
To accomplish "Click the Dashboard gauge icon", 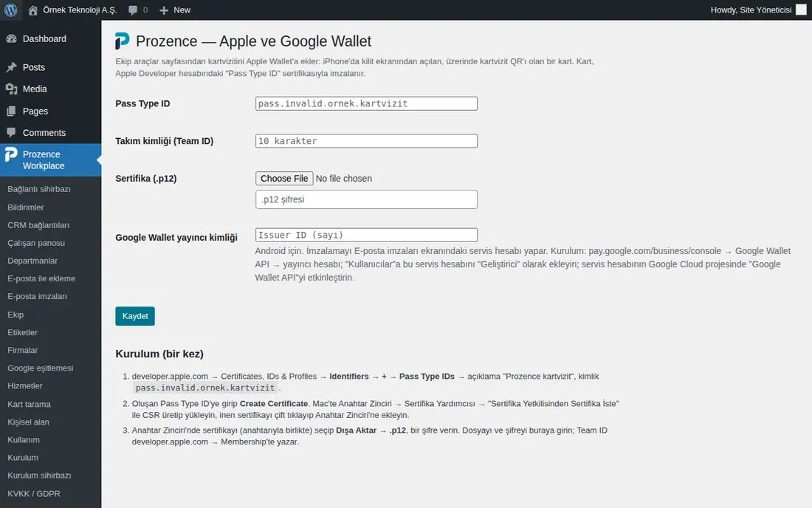I will click(11, 39).
